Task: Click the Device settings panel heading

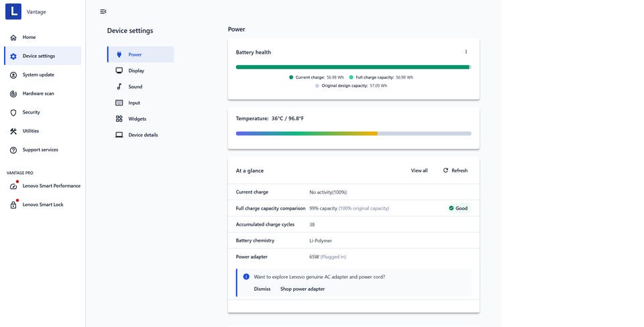Action: tap(130, 30)
